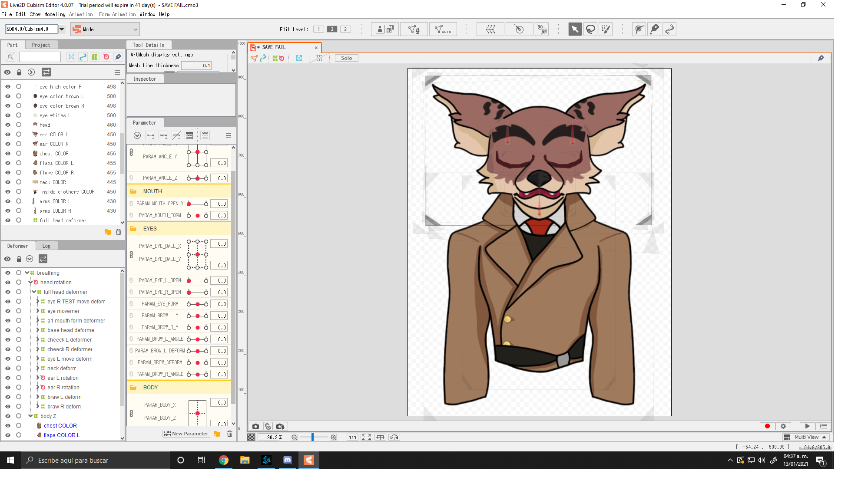Image resolution: width=868 pixels, height=487 pixels.
Task: Select Edit Level 2 button
Action: pos(332,29)
